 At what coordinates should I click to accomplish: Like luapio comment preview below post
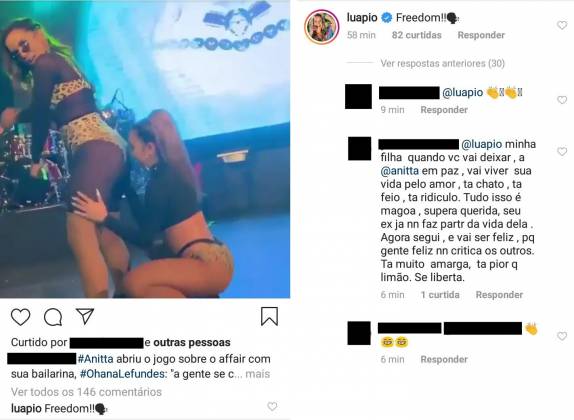click(x=272, y=406)
